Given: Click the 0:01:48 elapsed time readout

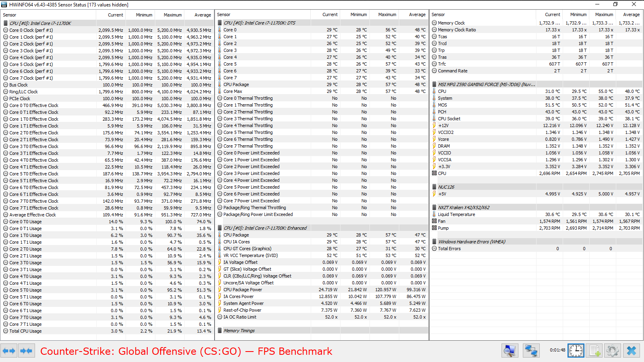Looking at the screenshot, I should pos(557,350).
